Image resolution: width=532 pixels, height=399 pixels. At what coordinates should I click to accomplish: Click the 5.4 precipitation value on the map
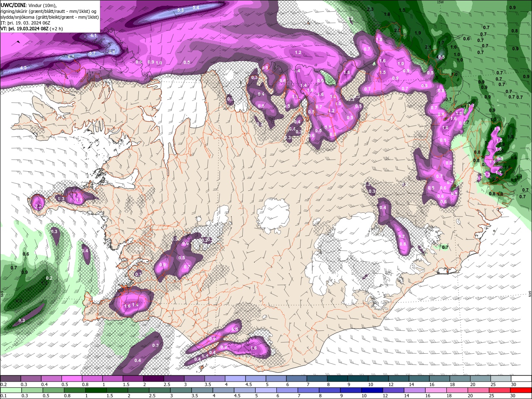(x=196, y=8)
